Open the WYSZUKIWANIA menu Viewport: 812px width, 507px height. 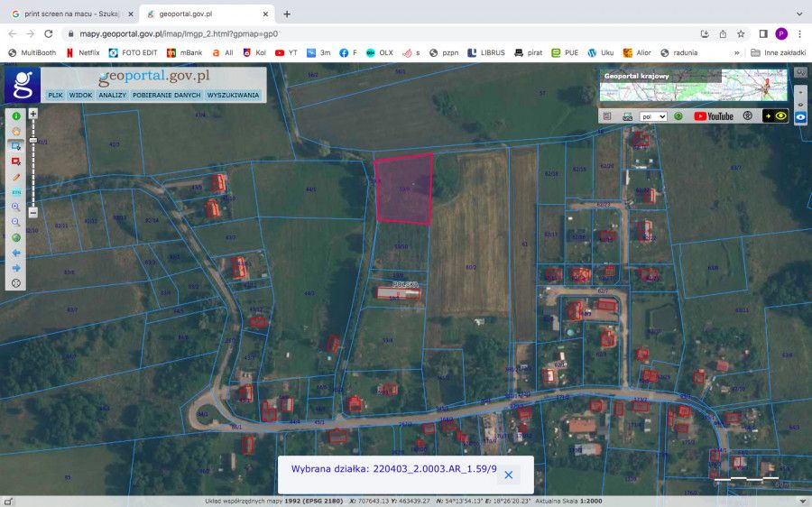coord(233,95)
